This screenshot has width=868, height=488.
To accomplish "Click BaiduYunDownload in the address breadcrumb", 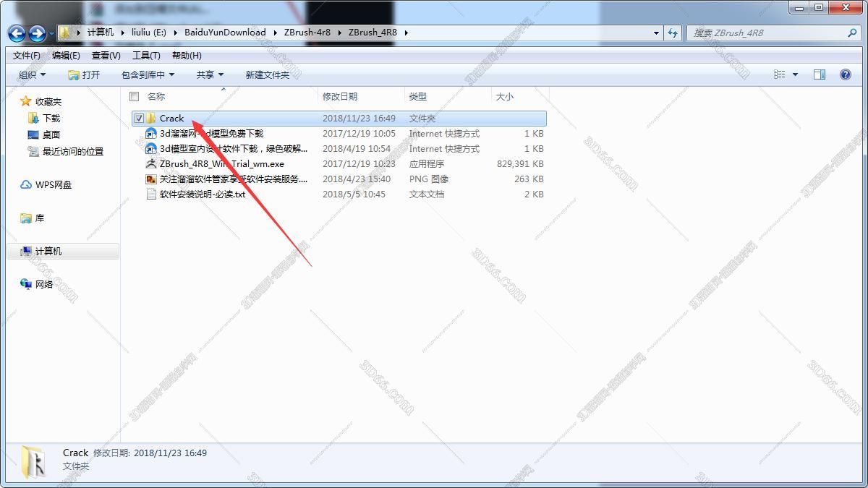I will (x=225, y=33).
